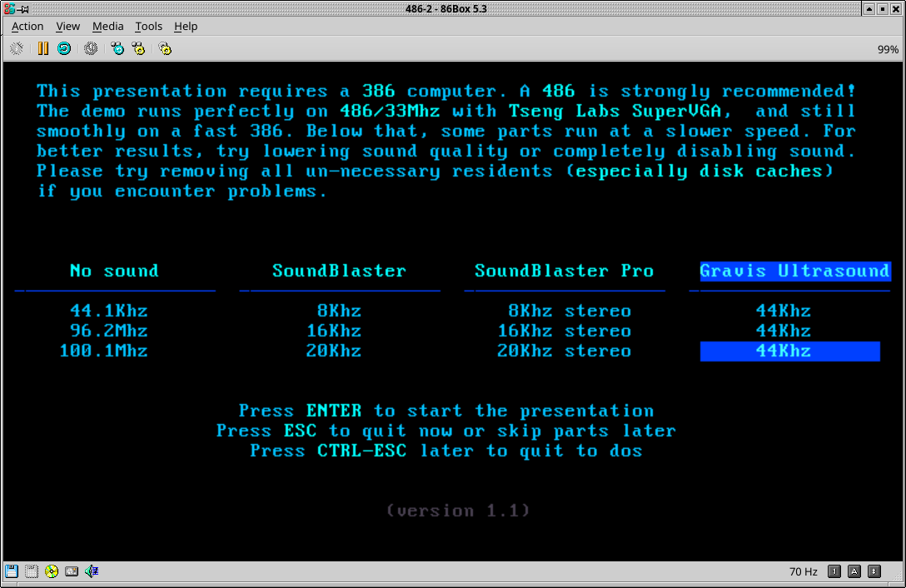
Task: Click '20Khz' under SoundBlaster
Action: tap(334, 351)
